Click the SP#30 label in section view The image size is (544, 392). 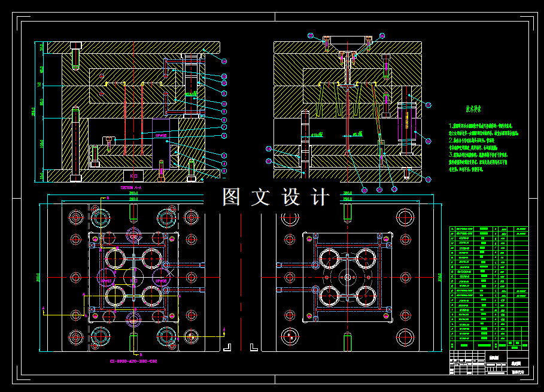(161, 136)
